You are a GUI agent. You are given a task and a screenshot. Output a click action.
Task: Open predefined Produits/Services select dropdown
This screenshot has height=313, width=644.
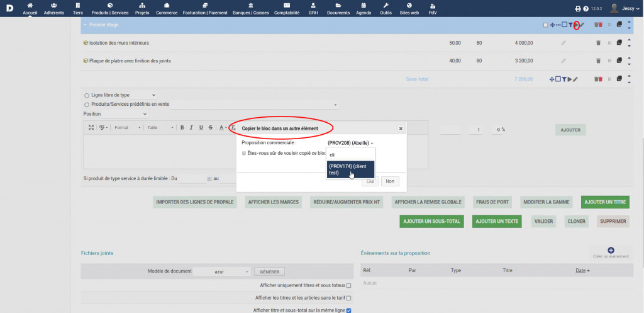pyautogui.click(x=255, y=105)
